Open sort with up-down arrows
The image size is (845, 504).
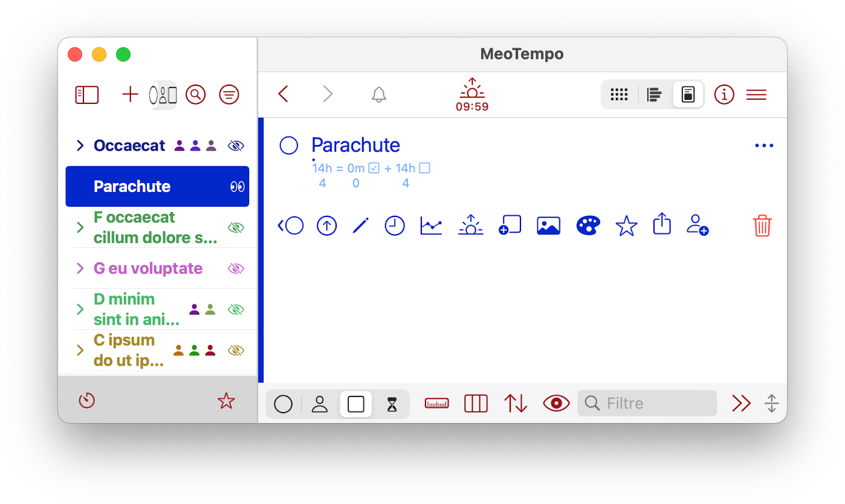(x=516, y=404)
